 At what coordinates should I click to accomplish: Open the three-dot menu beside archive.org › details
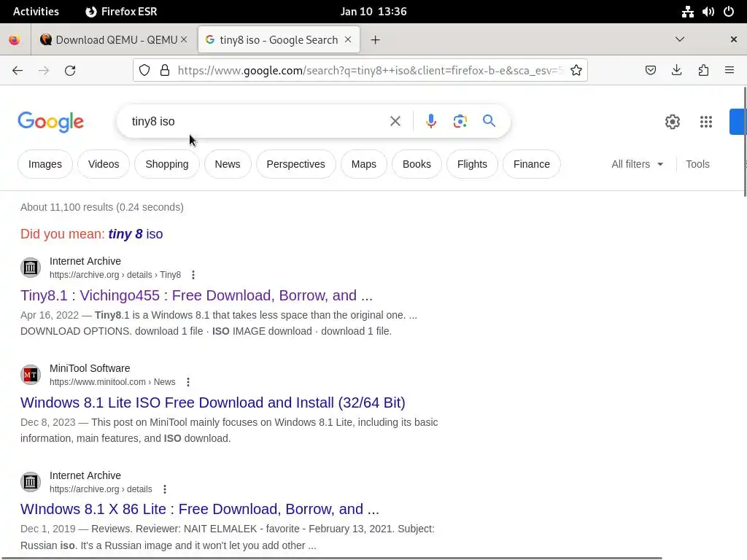[165, 489]
